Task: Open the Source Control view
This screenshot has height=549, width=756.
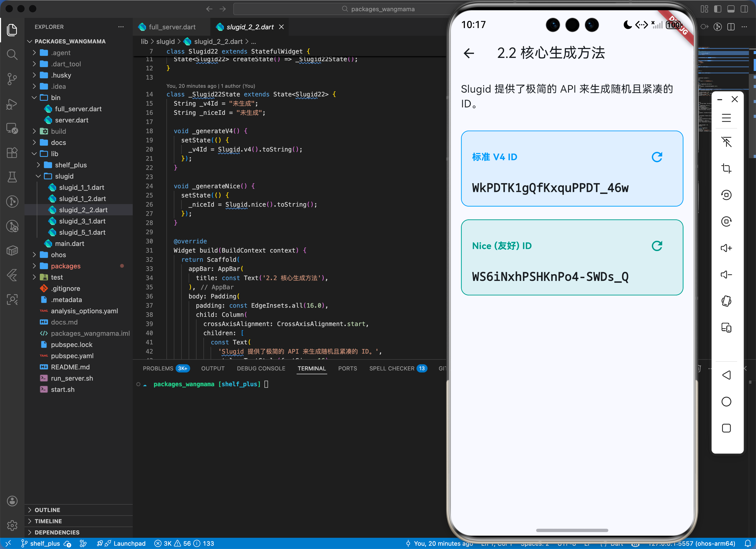Action: point(12,79)
